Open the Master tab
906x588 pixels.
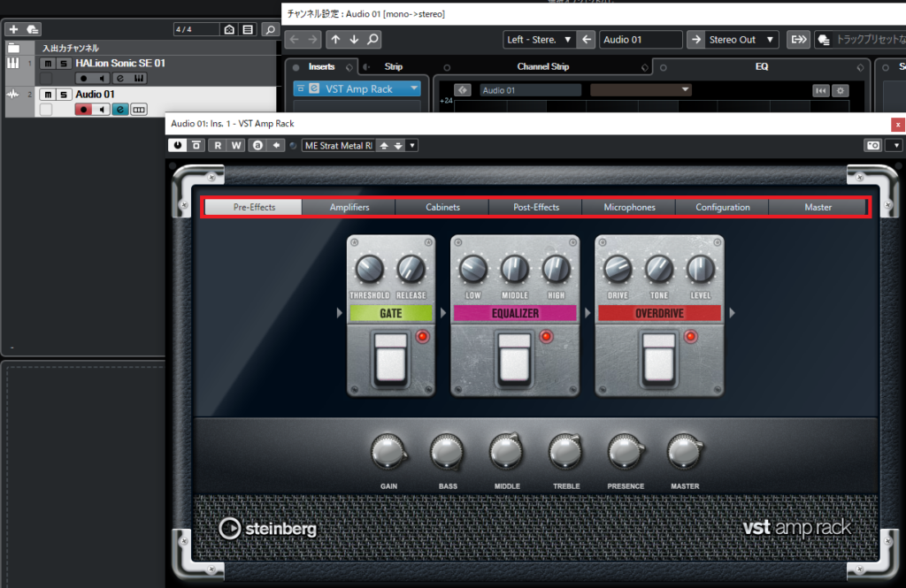point(818,208)
